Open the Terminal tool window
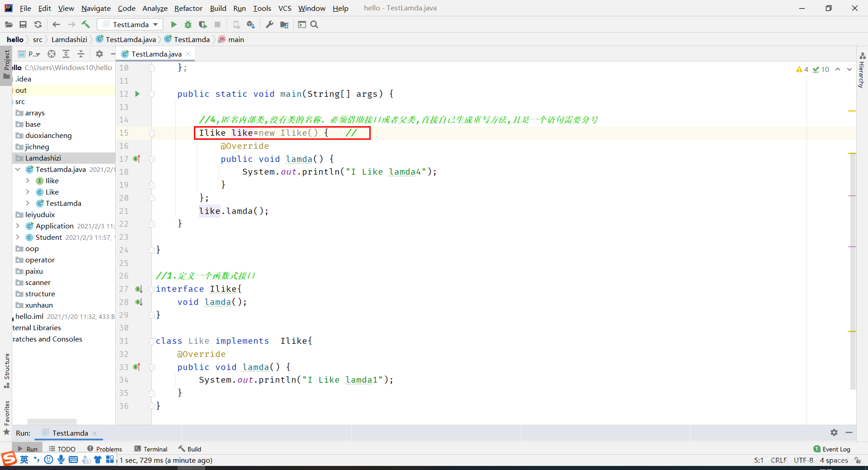 tap(151, 449)
